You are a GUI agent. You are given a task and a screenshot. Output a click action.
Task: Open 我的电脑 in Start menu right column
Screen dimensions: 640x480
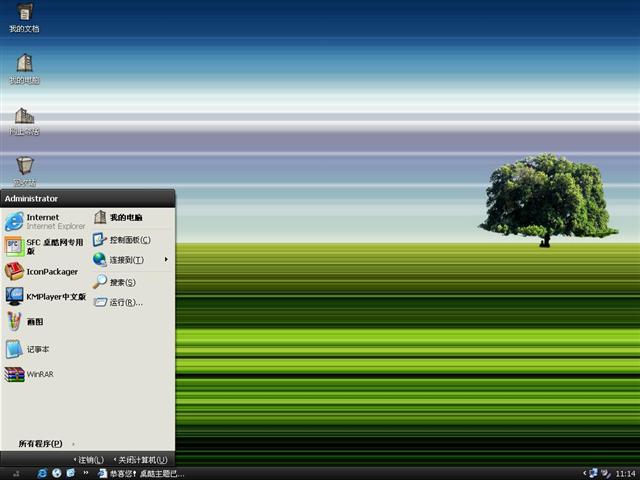click(x=125, y=217)
